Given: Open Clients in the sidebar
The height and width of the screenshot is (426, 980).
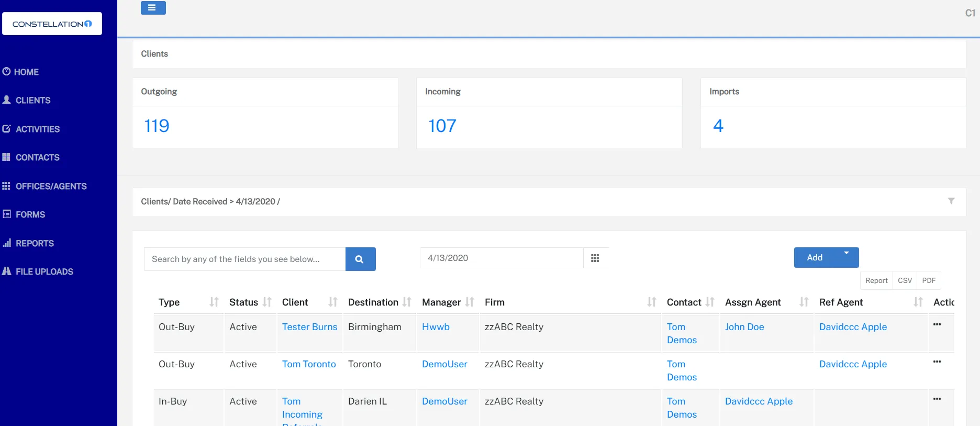Looking at the screenshot, I should [x=32, y=100].
